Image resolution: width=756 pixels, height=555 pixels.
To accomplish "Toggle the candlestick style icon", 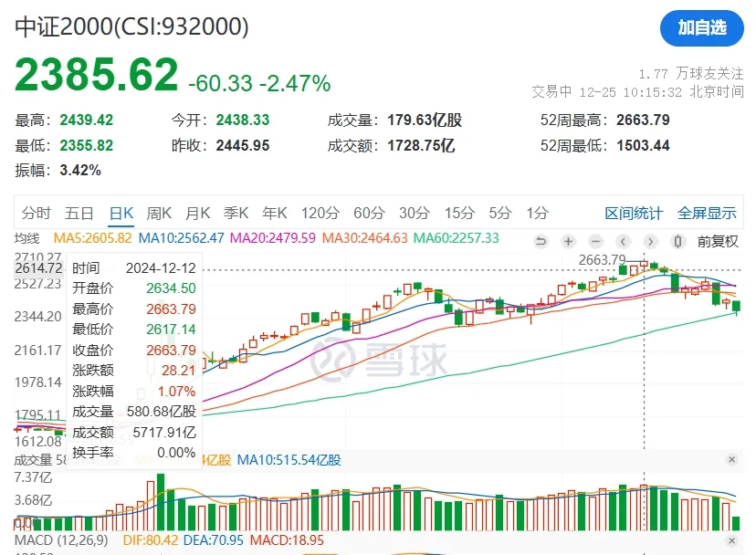I will point(677,241).
